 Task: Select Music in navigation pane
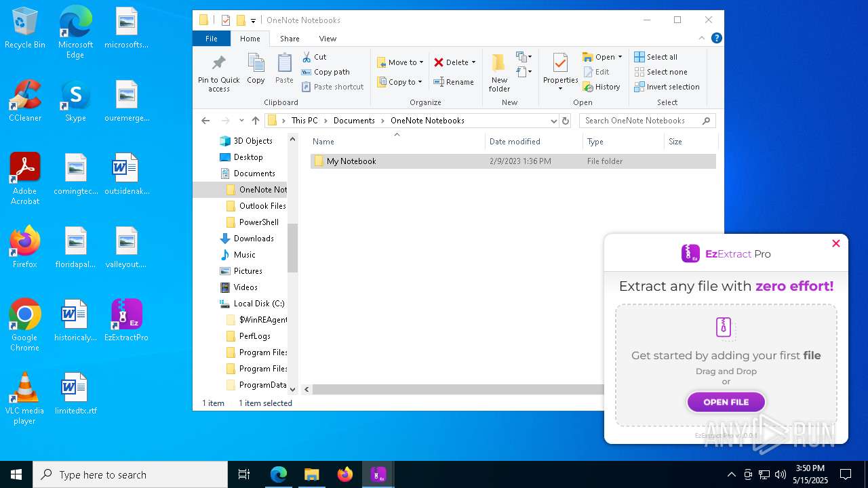(237, 255)
